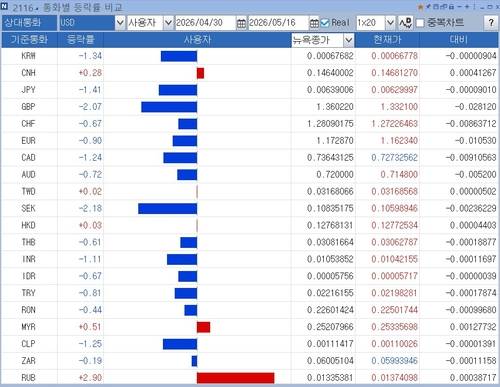Click the blue bar for SEK
The image size is (500, 387).
click(168, 209)
